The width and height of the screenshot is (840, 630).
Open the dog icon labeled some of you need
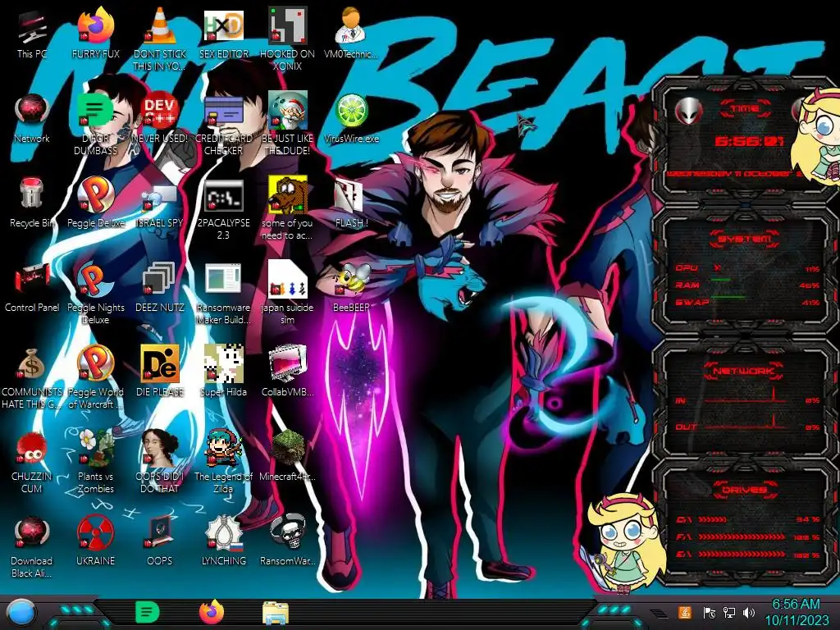(287, 209)
